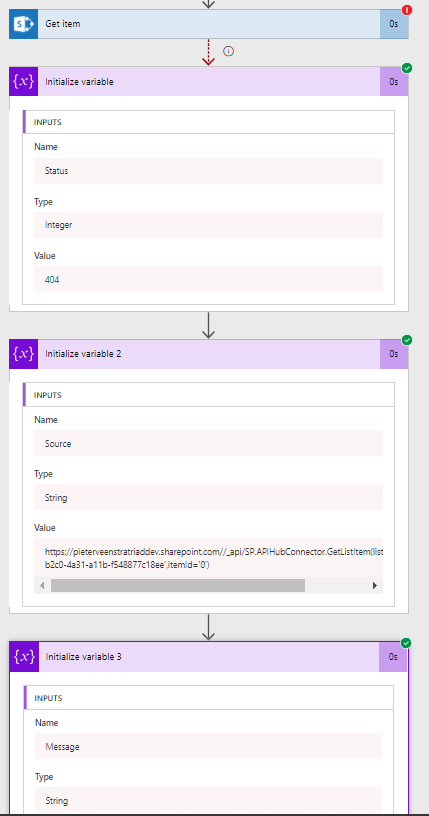This screenshot has width=429, height=816.
Task: Collapse the Initialize variable action header
Action: point(209,82)
